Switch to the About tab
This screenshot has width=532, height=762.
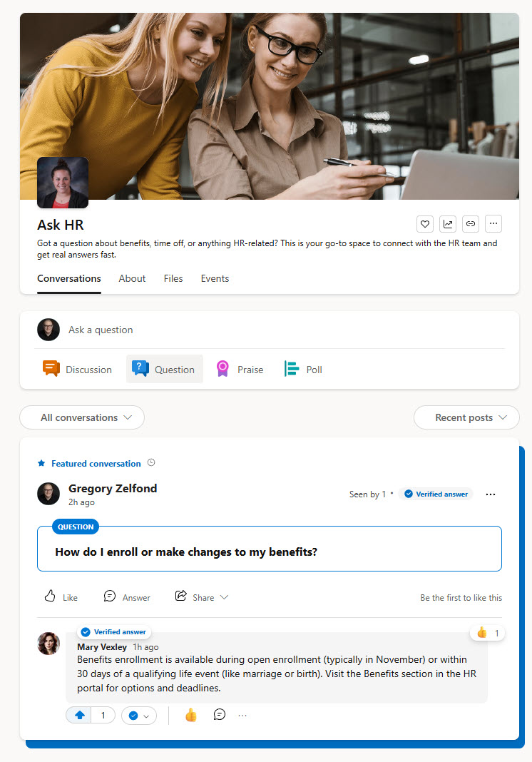(x=132, y=278)
